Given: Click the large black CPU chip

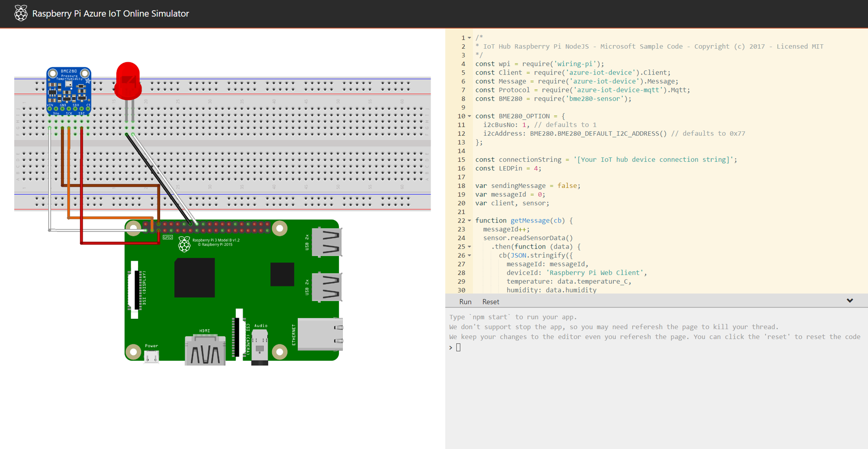Looking at the screenshot, I should pyautogui.click(x=194, y=278).
